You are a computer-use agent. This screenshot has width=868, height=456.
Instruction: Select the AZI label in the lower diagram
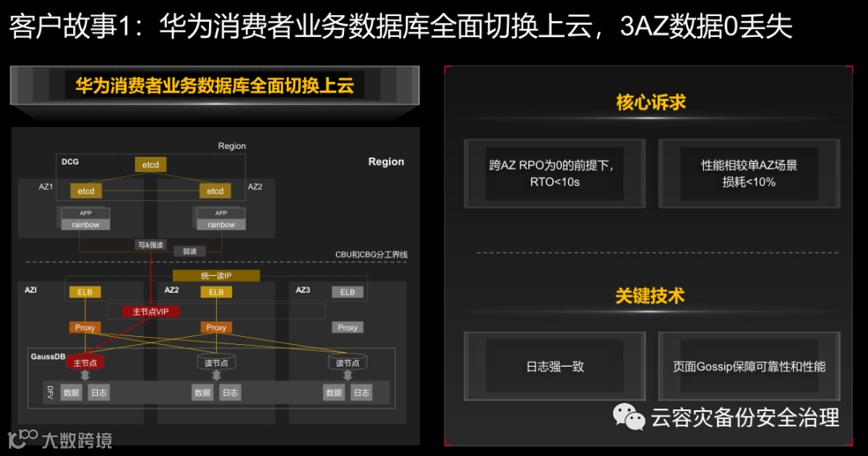pos(31,290)
